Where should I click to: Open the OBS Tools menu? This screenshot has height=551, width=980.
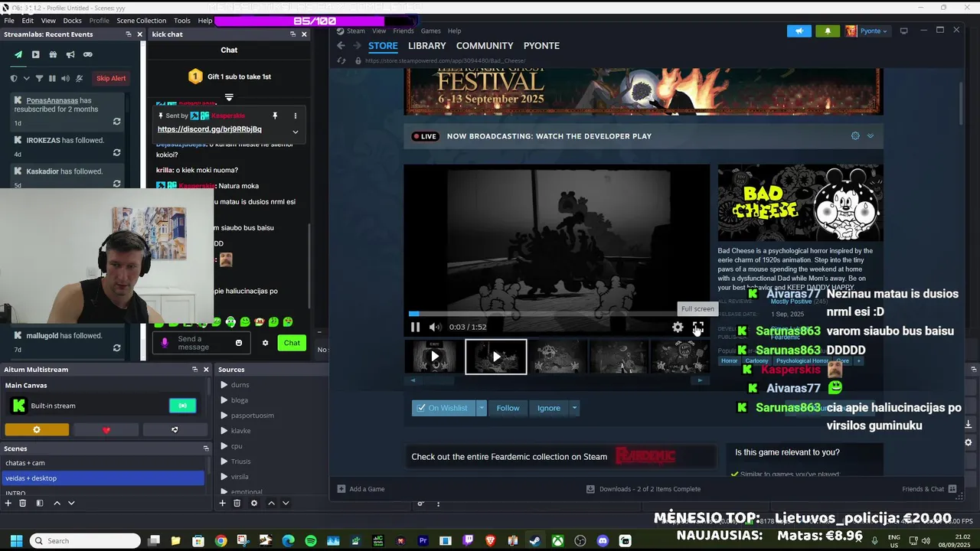(x=182, y=21)
